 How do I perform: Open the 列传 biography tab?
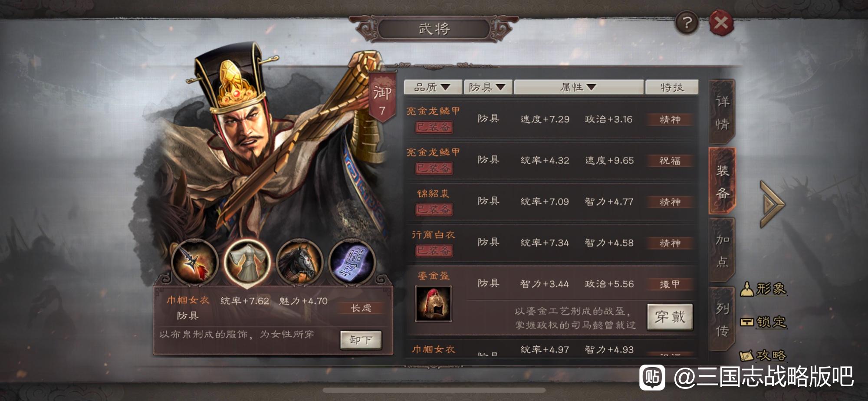pos(722,319)
